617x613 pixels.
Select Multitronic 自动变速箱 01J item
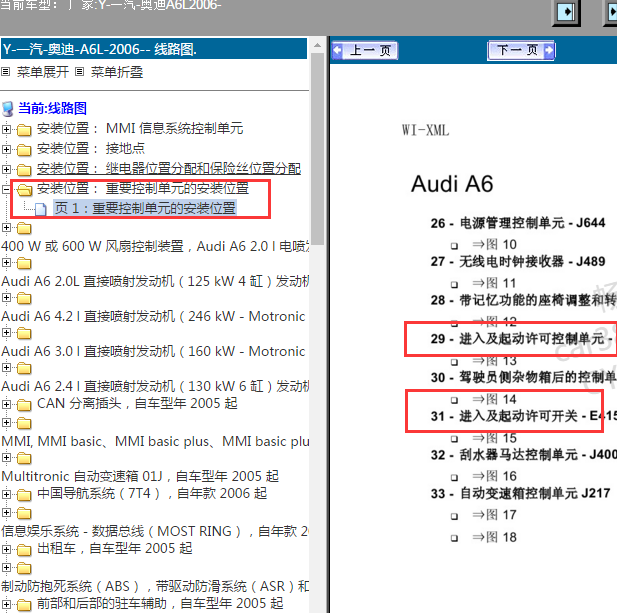140,476
